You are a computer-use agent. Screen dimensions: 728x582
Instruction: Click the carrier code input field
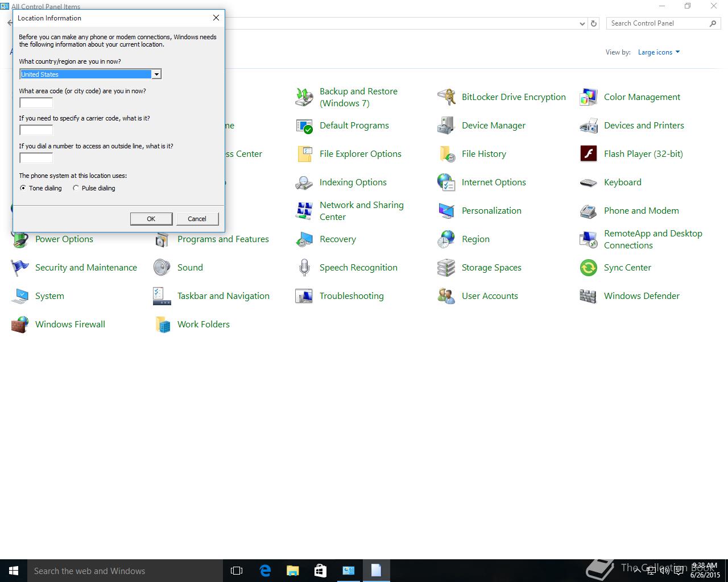click(x=36, y=130)
